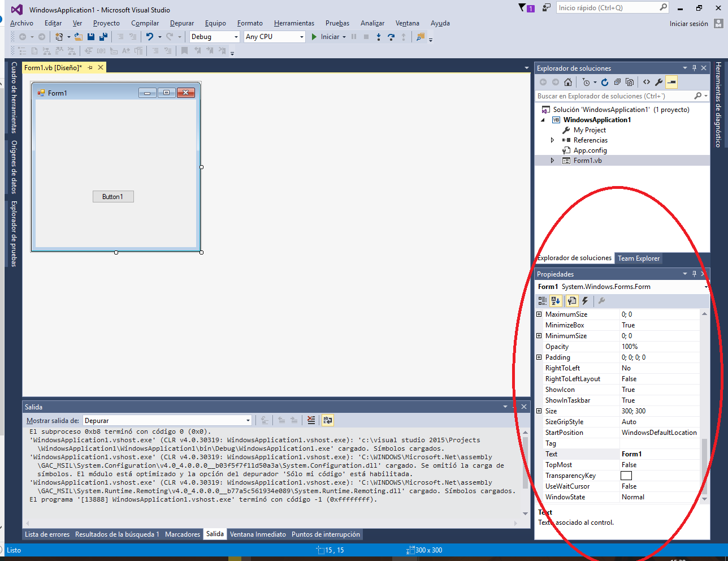Open the Herramientas menu

pyautogui.click(x=294, y=23)
